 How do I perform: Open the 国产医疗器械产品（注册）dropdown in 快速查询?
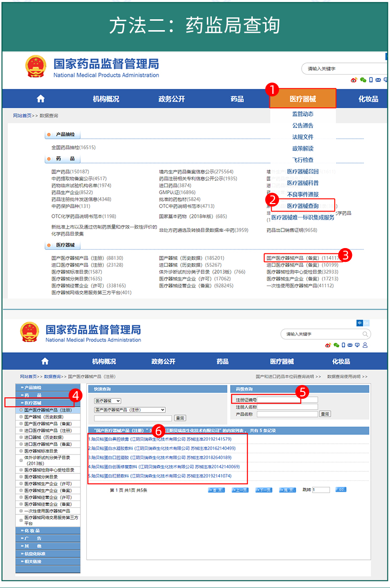click(130, 410)
